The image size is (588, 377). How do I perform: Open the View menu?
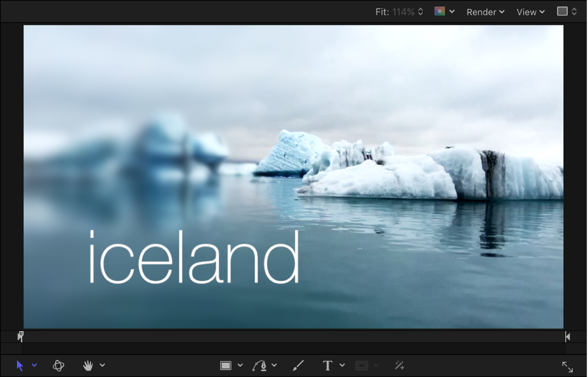(530, 12)
